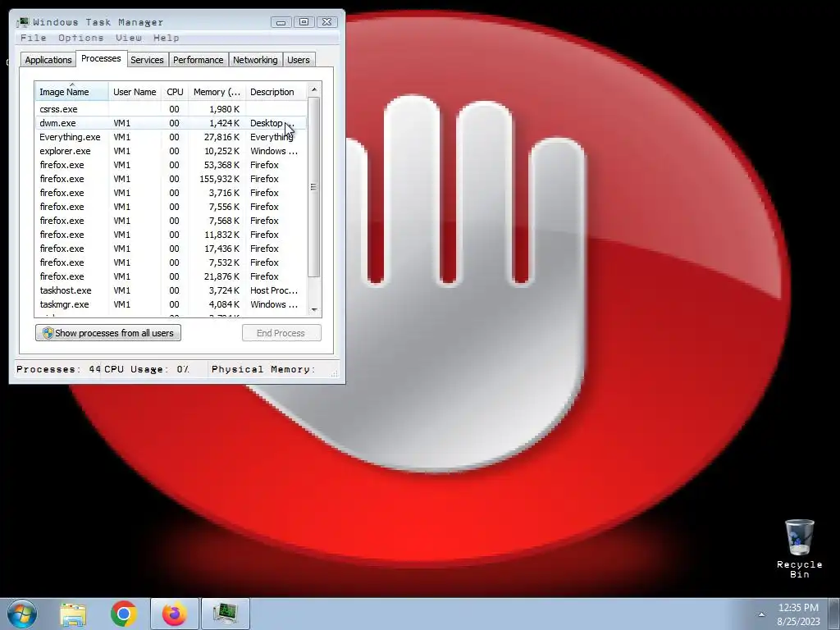Show hidden system tray icons

pyautogui.click(x=761, y=614)
